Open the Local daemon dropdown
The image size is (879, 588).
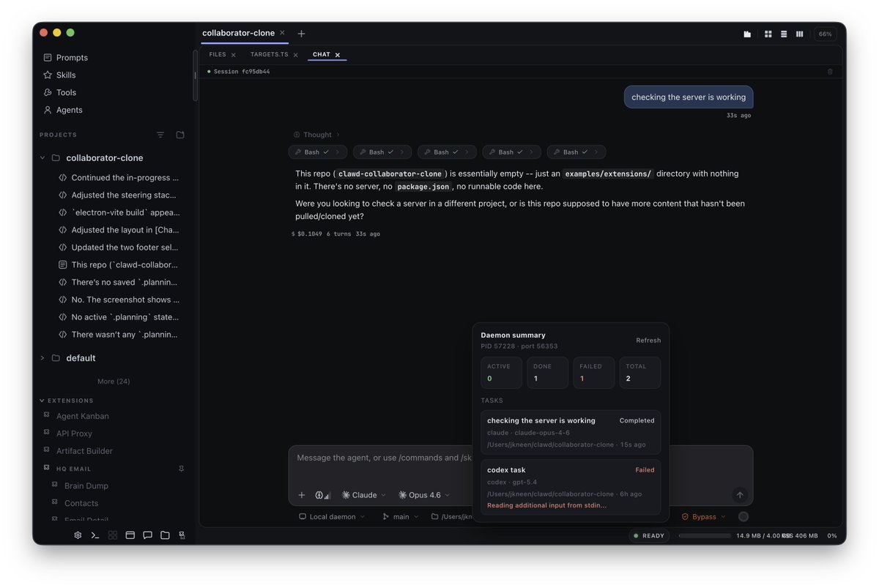[x=332, y=516]
